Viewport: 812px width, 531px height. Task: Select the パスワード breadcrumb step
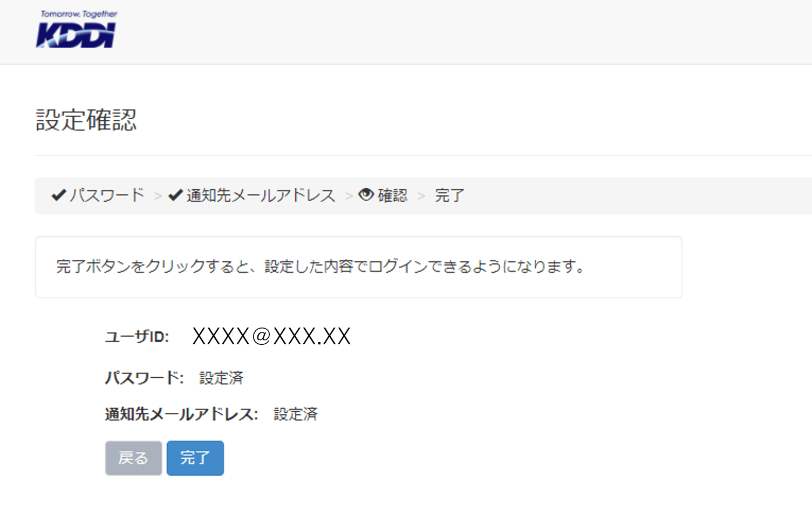107,195
